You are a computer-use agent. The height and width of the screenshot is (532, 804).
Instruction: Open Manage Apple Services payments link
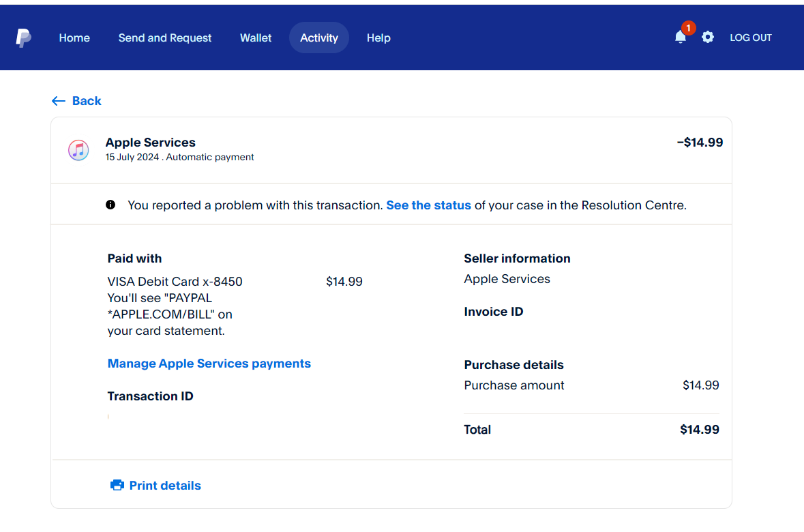point(209,364)
